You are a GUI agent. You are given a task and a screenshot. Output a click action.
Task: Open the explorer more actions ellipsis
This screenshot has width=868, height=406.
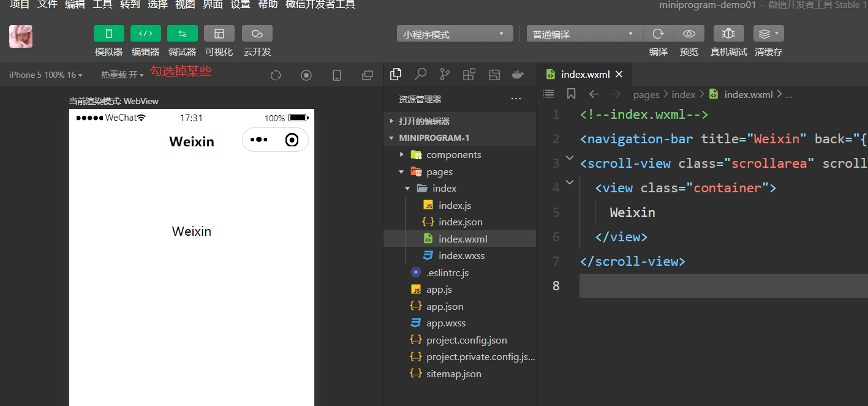point(516,99)
